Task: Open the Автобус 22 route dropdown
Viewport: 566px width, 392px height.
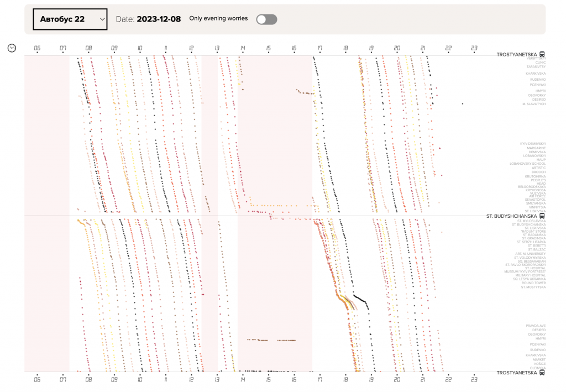Action: (70, 18)
